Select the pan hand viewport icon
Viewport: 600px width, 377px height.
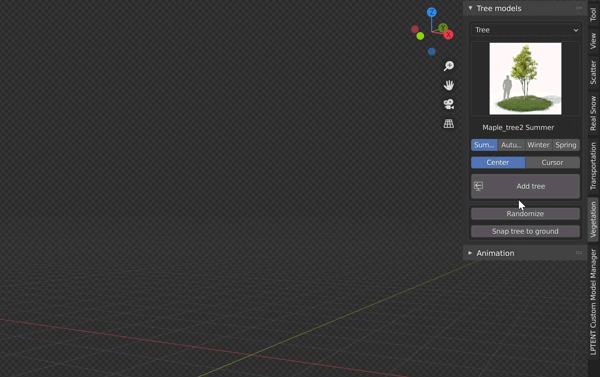coord(448,85)
